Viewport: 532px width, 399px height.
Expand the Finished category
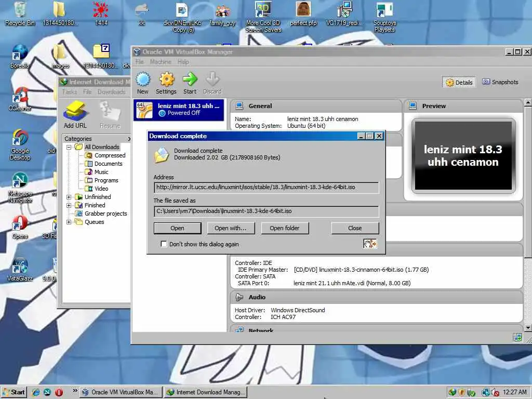(x=69, y=205)
